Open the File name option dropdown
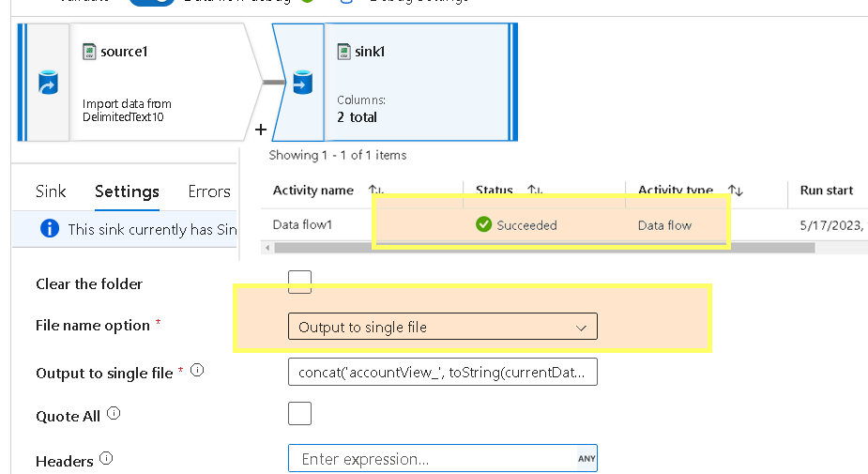868x474 pixels. click(442, 327)
